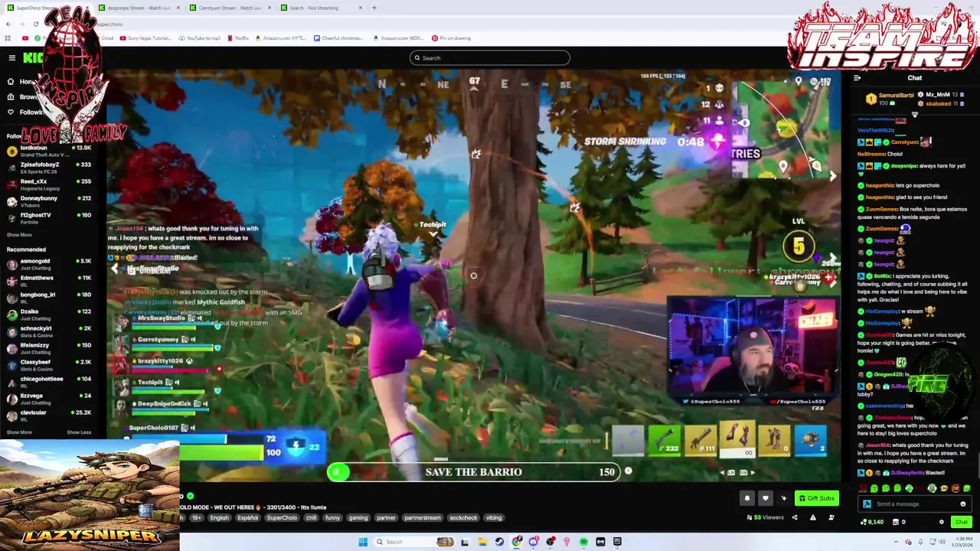Open Donnaybunny channel in sidebar
The width and height of the screenshot is (980, 551).
[x=49, y=201]
